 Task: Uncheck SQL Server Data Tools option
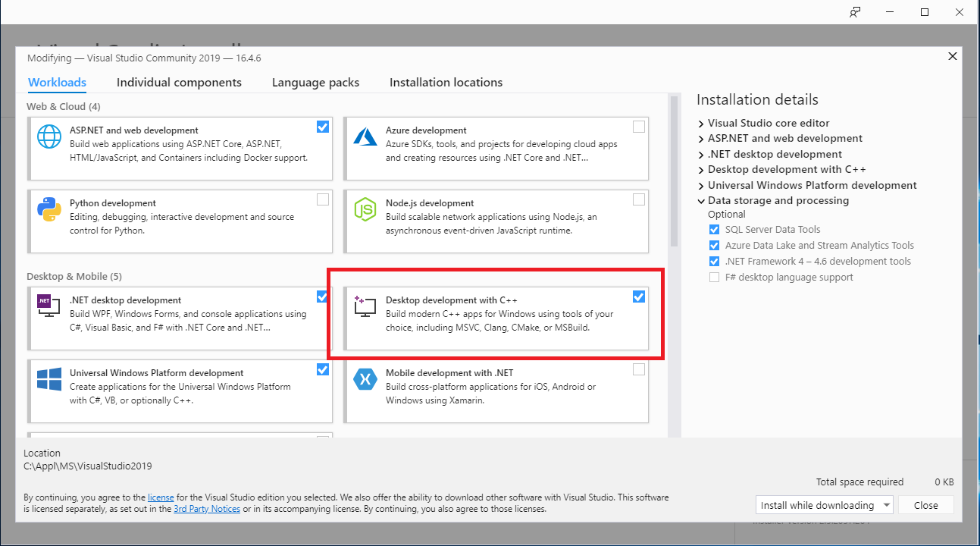[714, 229]
